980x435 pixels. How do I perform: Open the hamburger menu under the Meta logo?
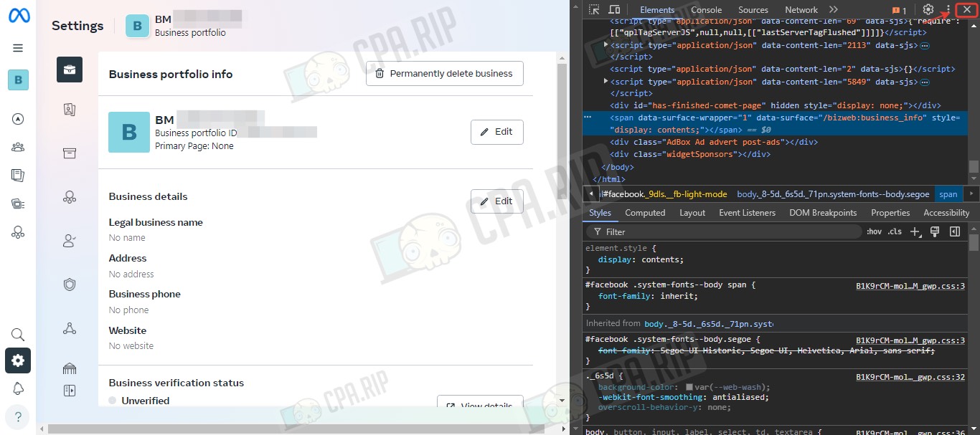tap(18, 48)
